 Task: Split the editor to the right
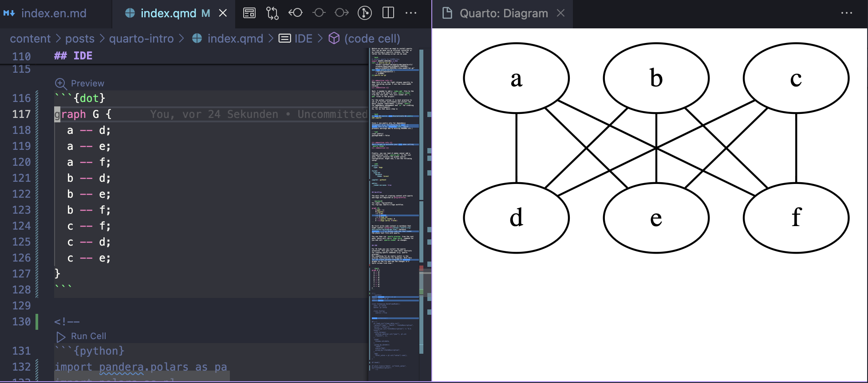[388, 13]
